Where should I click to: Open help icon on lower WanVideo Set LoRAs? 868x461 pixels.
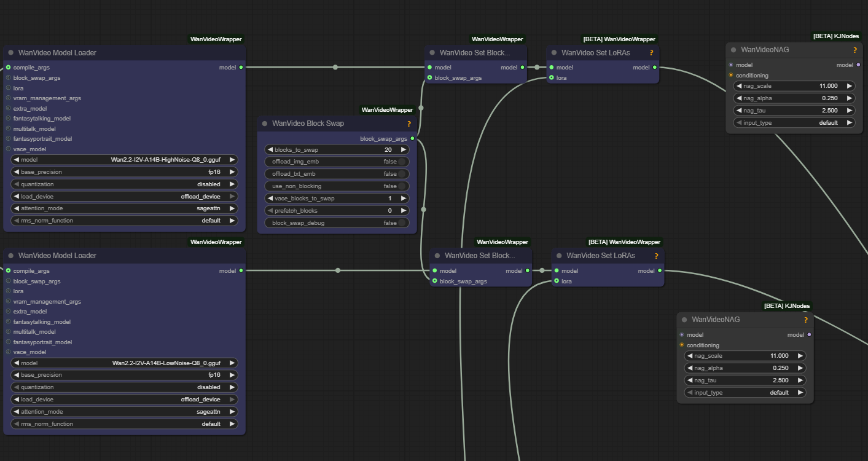656,256
